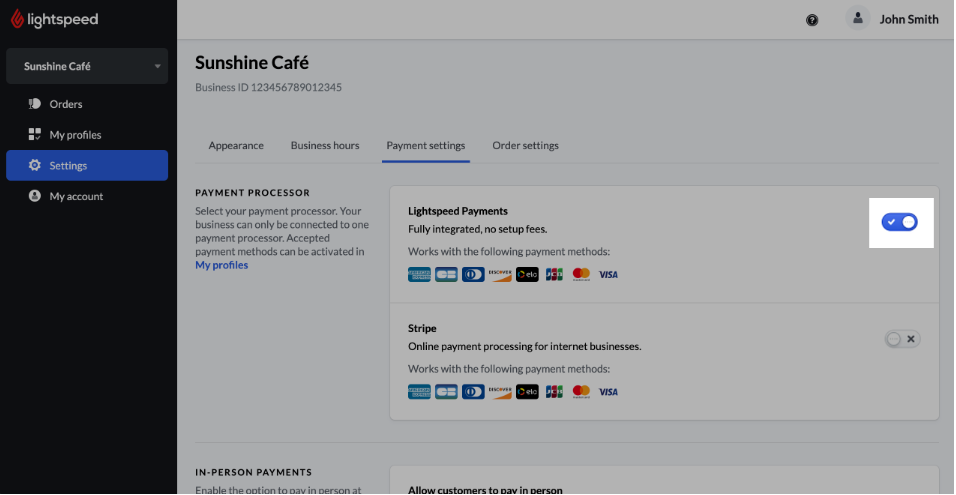956x495 pixels.
Task: Select the Payment settings tab
Action: (426, 146)
